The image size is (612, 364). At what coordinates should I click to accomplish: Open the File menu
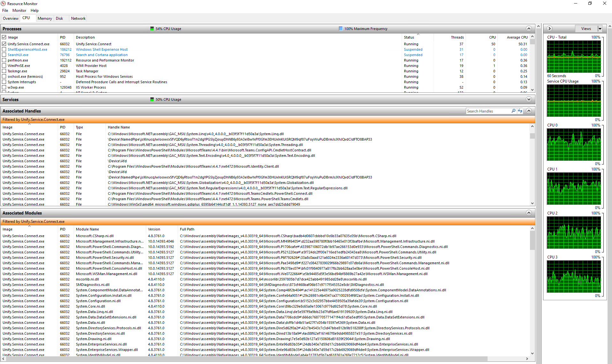(5, 11)
